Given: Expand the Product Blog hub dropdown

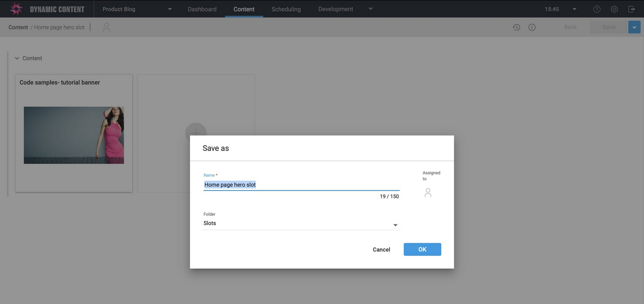Looking at the screenshot, I should 170,9.
